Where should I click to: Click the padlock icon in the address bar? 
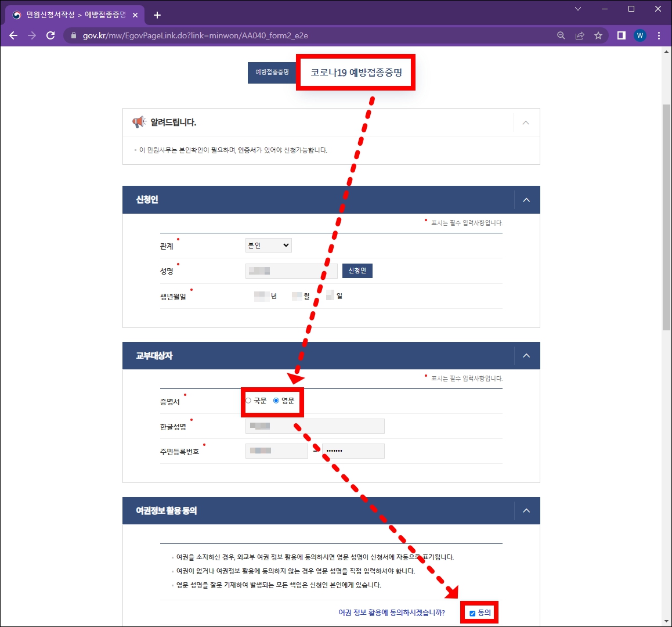(73, 35)
